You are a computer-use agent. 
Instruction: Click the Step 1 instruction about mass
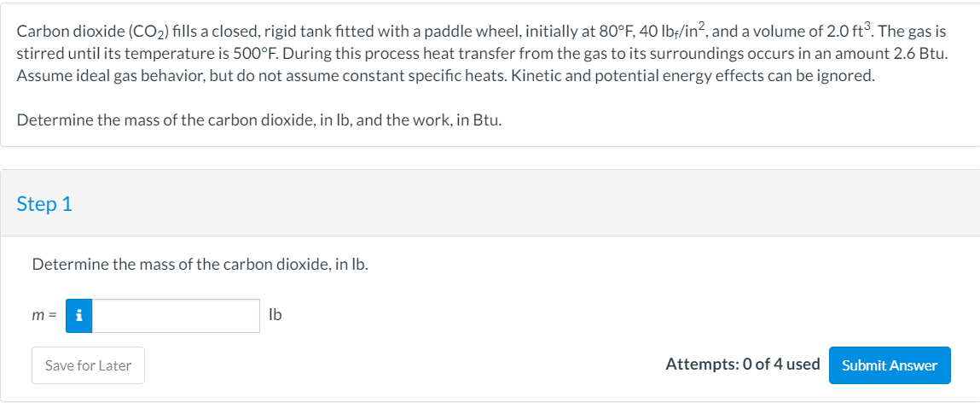point(200,265)
